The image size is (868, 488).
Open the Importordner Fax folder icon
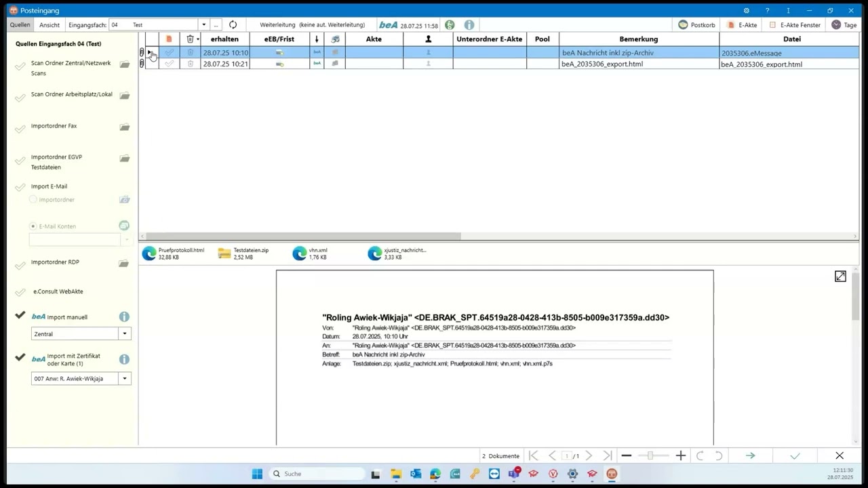coord(125,127)
